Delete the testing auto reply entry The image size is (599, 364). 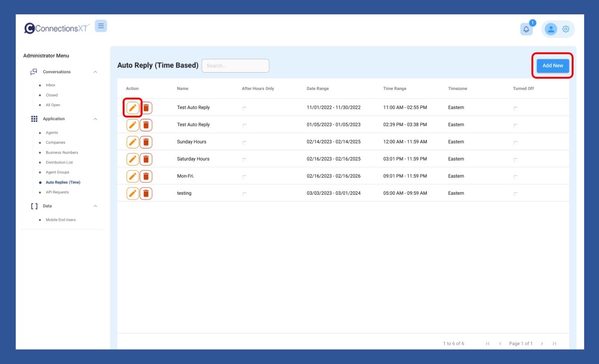click(146, 193)
